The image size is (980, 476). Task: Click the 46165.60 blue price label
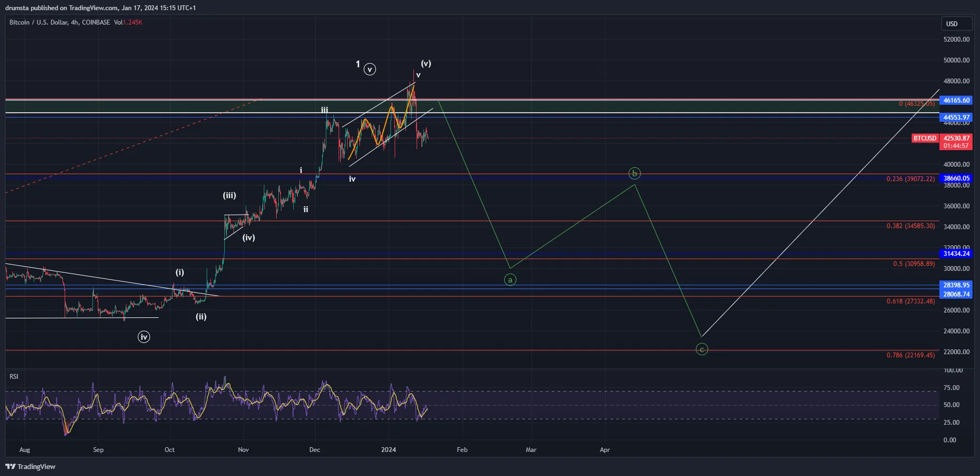click(956, 100)
